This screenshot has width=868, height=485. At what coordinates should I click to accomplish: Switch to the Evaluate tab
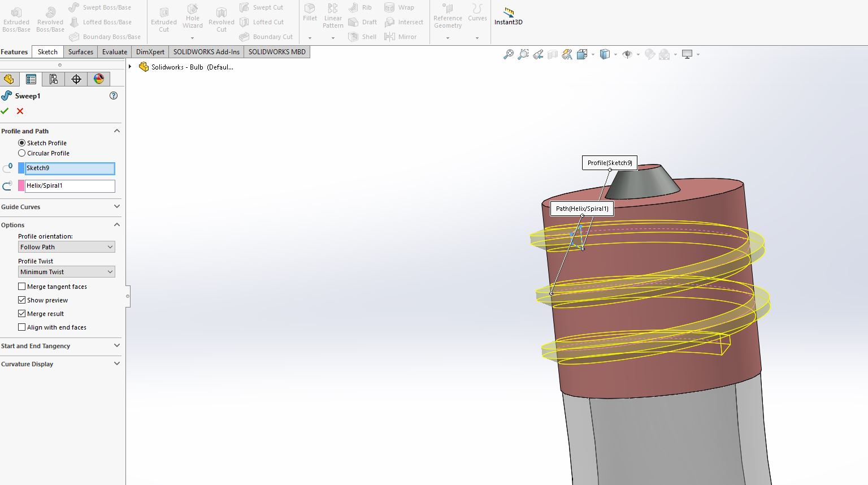pos(114,51)
